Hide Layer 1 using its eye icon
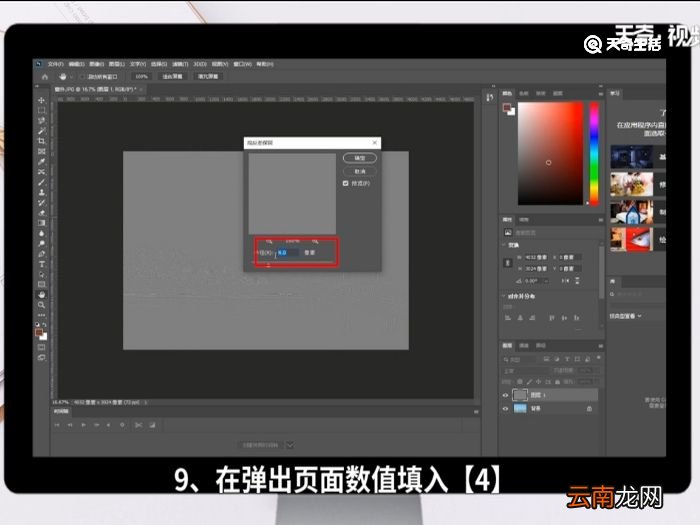The width and height of the screenshot is (700, 525). click(505, 395)
